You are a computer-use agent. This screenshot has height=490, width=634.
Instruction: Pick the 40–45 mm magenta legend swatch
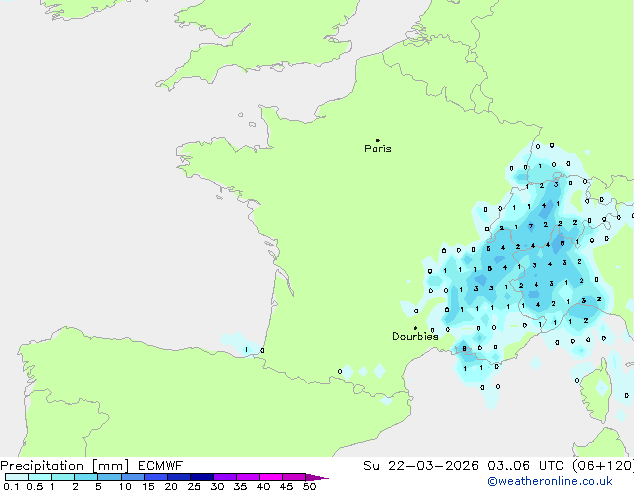tap(271, 477)
